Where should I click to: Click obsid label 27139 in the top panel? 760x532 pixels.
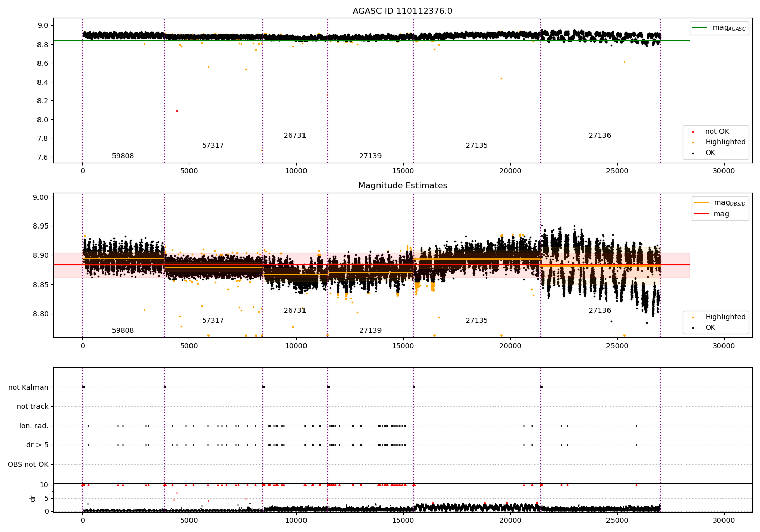(370, 156)
